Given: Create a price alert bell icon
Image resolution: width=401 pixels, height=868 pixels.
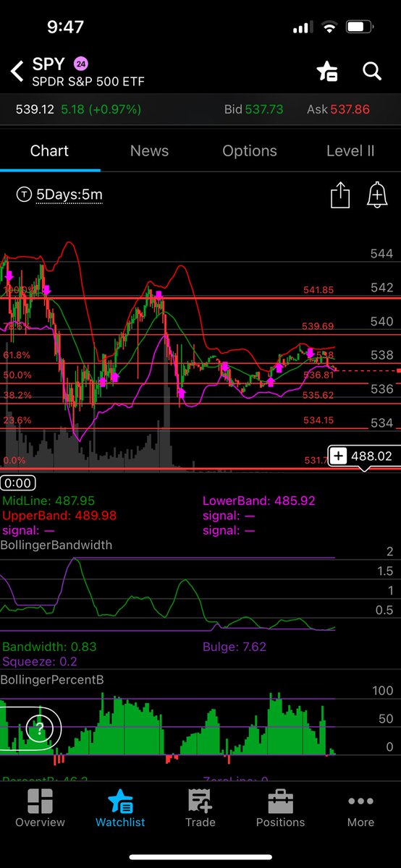Looking at the screenshot, I should click(377, 195).
